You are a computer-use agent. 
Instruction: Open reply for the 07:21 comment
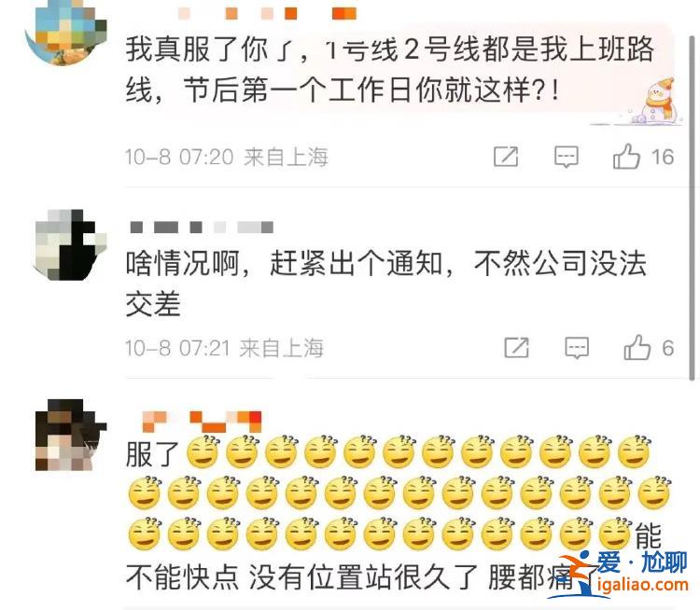coord(577,348)
